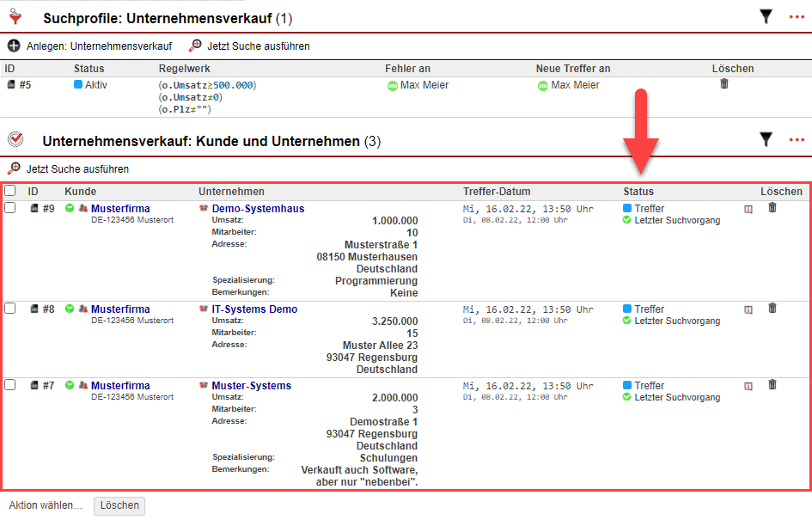Image resolution: width=812 pixels, height=526 pixels.
Task: Toggle the select-all checkbox in table header
Action: [x=10, y=191]
